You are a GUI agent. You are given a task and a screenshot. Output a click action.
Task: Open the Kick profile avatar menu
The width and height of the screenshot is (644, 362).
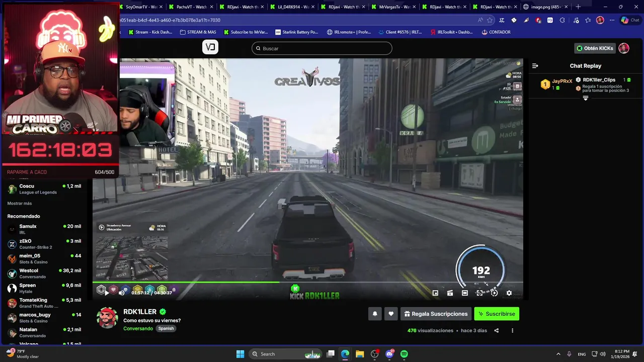pyautogui.click(x=624, y=48)
